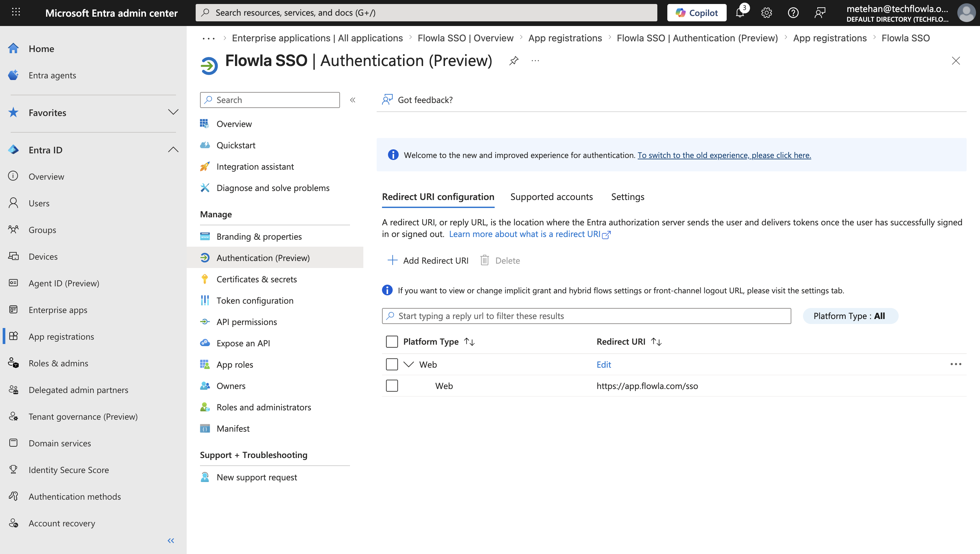Click the Delete trash can icon
The height and width of the screenshot is (554, 980).
click(484, 260)
